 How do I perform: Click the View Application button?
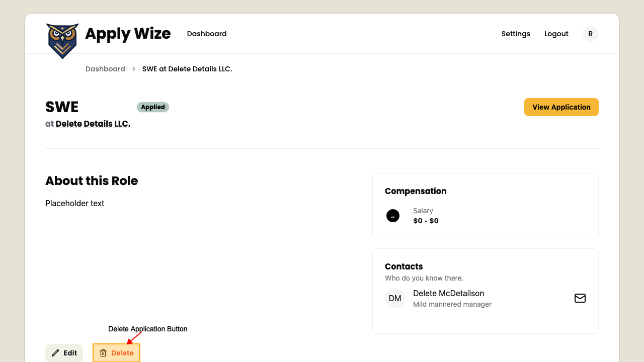561,107
